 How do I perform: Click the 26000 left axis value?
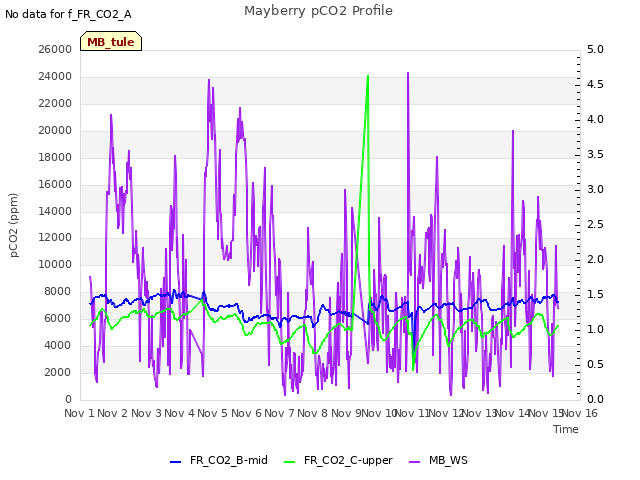[x=55, y=49]
